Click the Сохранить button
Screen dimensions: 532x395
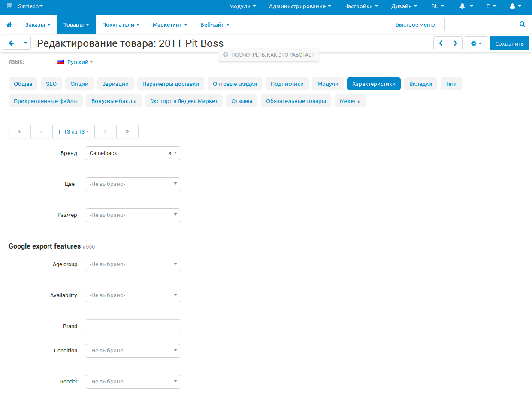point(509,43)
